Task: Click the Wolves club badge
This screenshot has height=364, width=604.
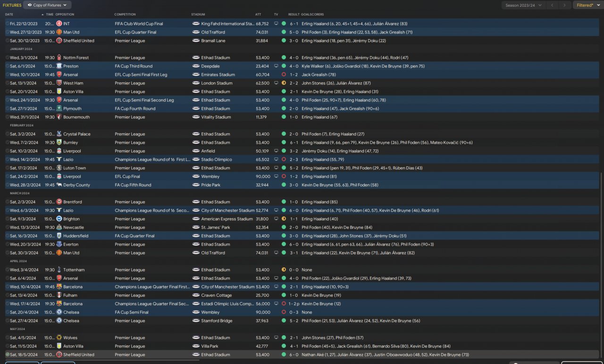Action: point(59,338)
